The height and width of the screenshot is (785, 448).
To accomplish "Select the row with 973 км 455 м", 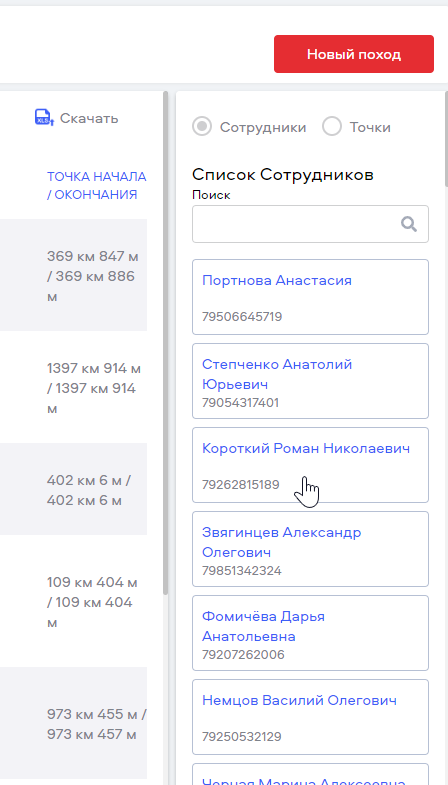I will coord(73,723).
